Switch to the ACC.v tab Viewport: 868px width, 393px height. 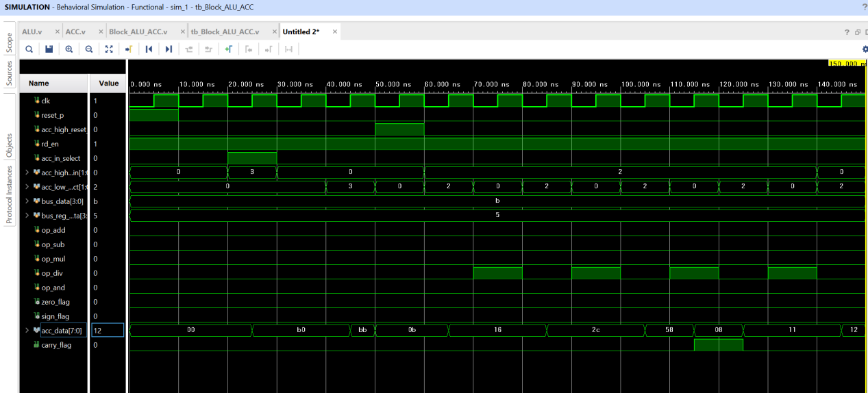75,31
